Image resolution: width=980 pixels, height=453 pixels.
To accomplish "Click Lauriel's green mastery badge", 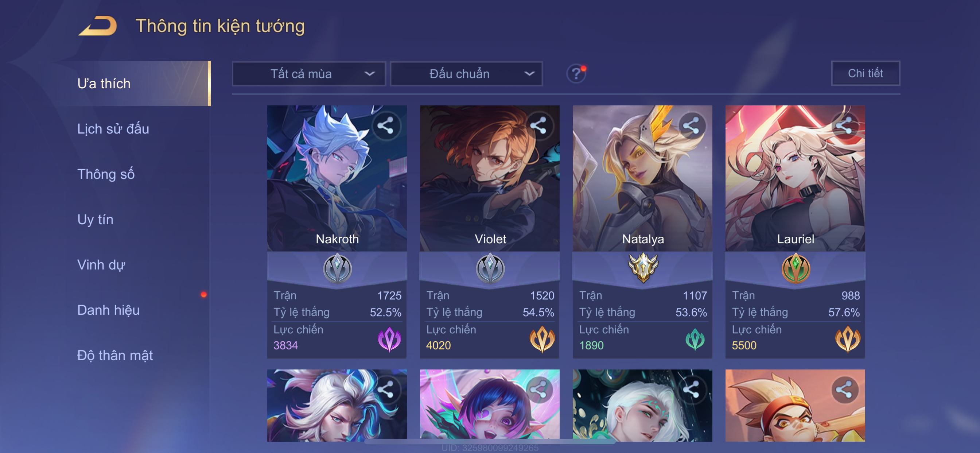I will (x=796, y=268).
